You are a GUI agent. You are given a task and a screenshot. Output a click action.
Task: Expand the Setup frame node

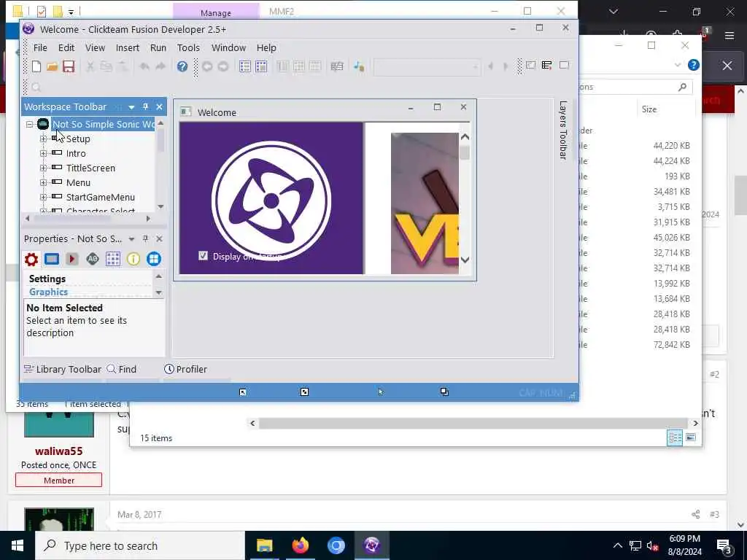43,139
